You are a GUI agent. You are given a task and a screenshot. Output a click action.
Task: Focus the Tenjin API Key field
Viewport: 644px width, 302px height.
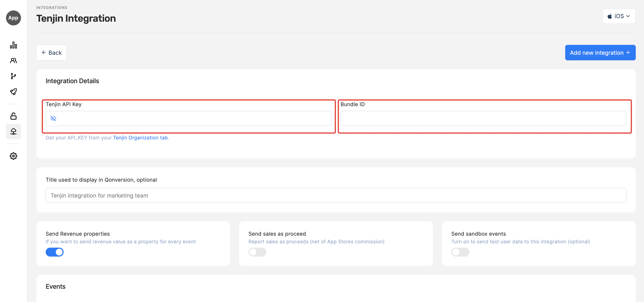(195, 118)
